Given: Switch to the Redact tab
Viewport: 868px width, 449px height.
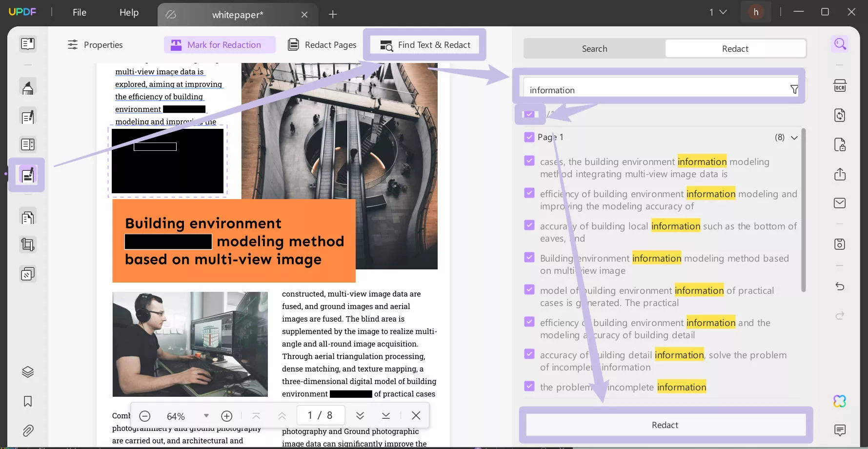Looking at the screenshot, I should 735,49.
